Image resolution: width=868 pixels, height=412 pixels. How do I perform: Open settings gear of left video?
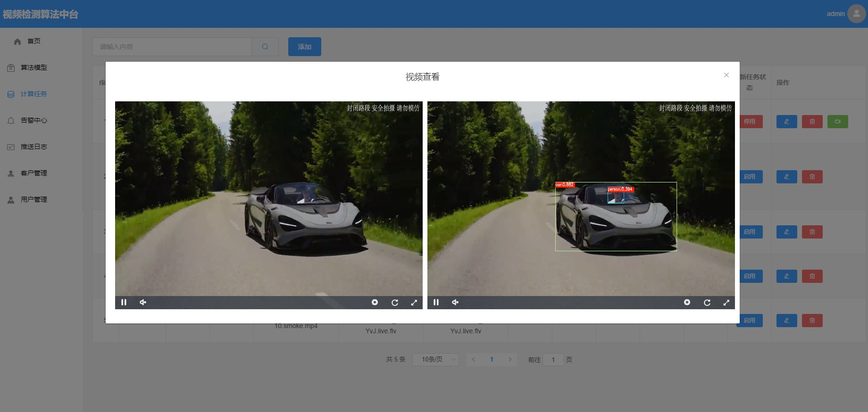375,302
